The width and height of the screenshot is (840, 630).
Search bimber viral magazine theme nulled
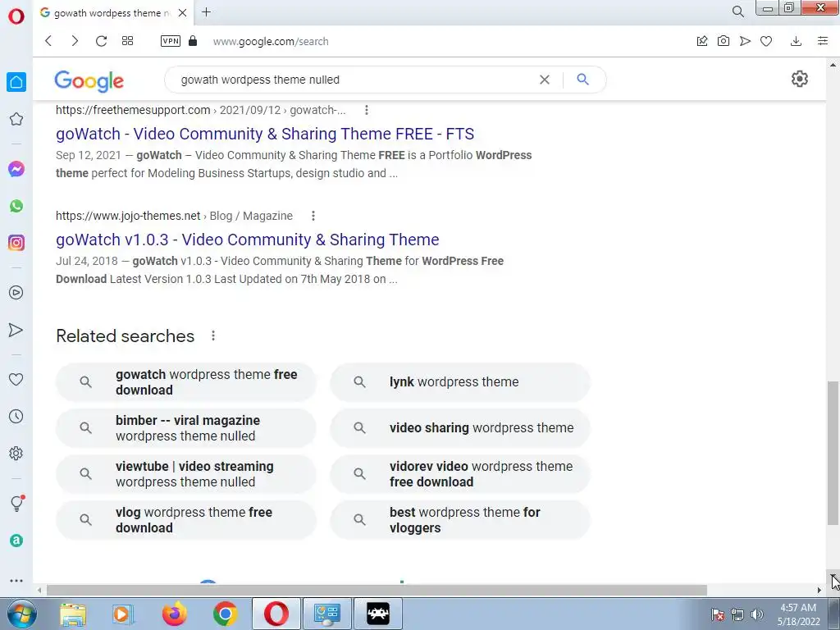click(x=186, y=428)
